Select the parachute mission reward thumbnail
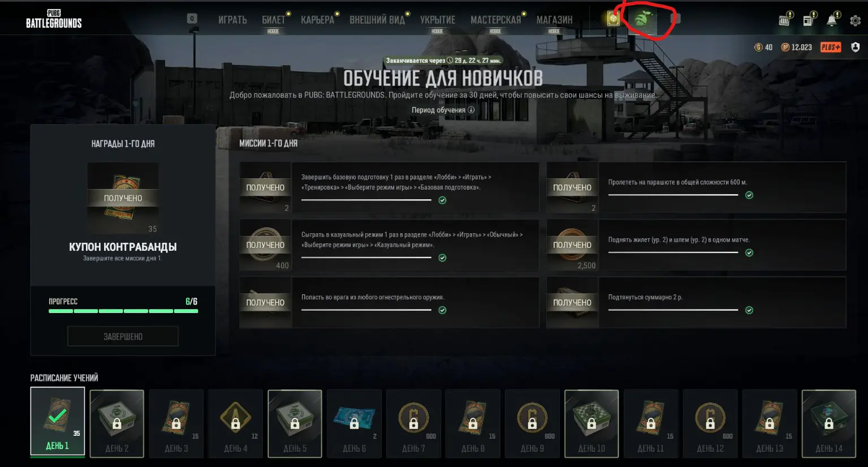Screen dimensions: 868x467 572,187
